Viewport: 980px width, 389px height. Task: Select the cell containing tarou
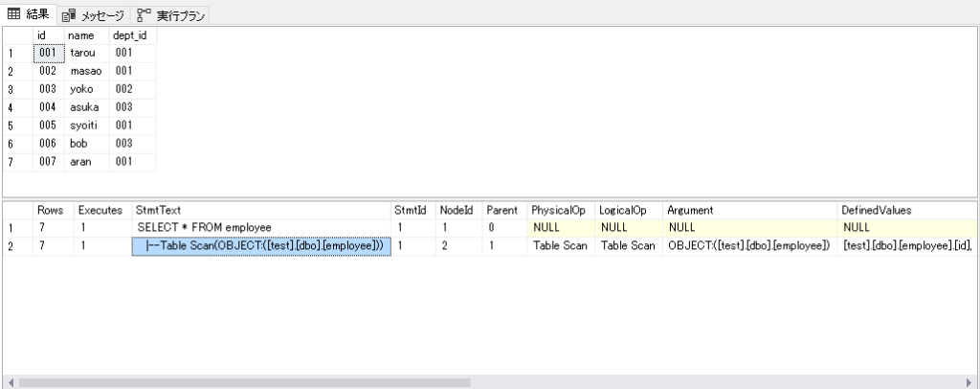(87, 53)
